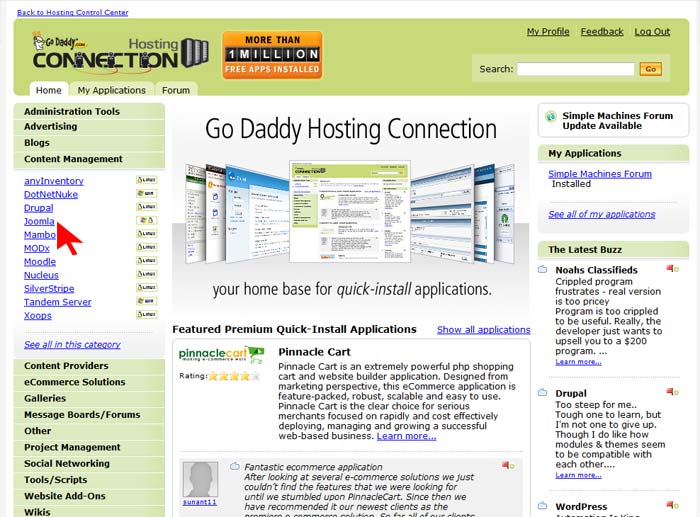Open the anyInventory link

click(x=54, y=181)
